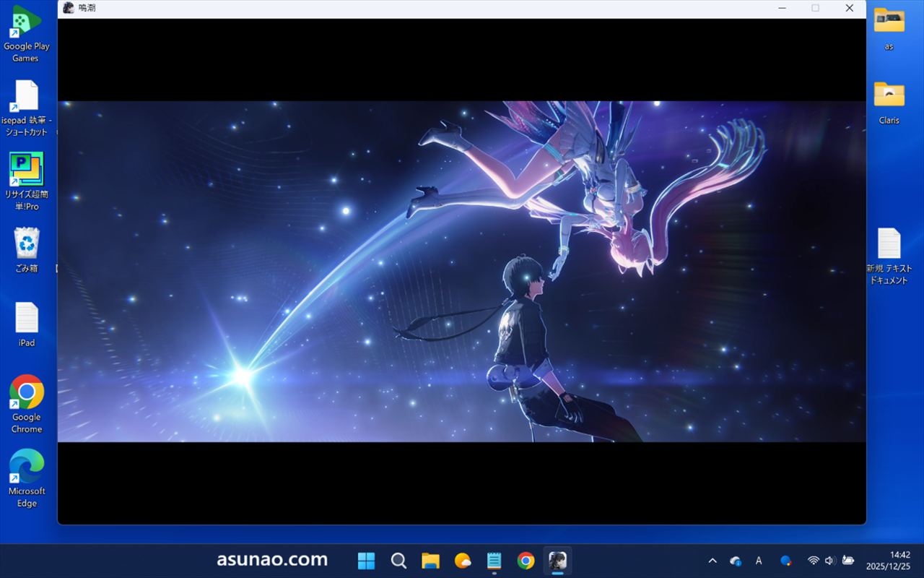Switch to Notepad in the taskbar
Viewport: 924px width, 578px height.
(494, 561)
